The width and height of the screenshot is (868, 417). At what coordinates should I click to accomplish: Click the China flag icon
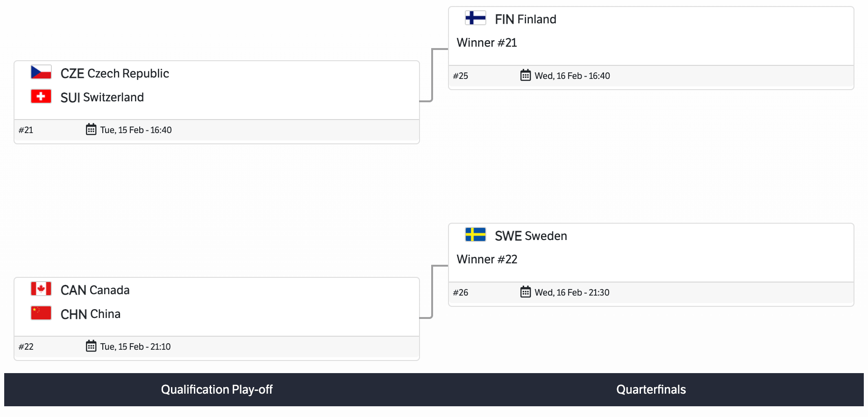pos(41,313)
